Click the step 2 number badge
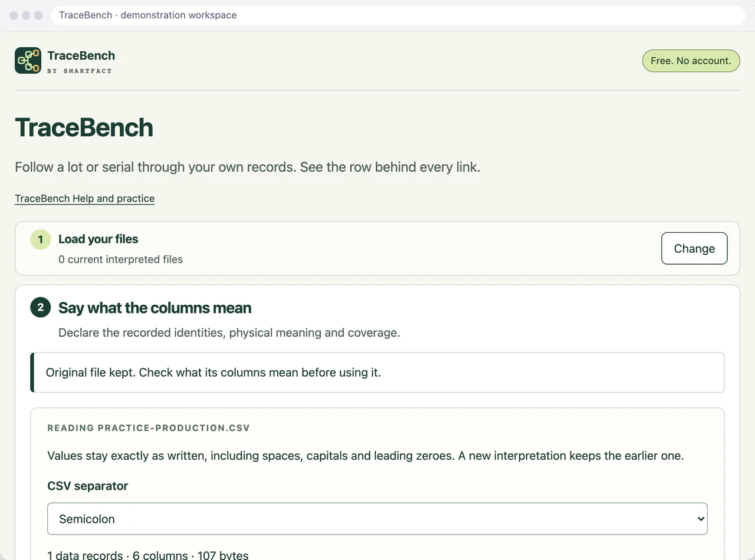Viewport: 755px width, 560px height. coord(41,307)
